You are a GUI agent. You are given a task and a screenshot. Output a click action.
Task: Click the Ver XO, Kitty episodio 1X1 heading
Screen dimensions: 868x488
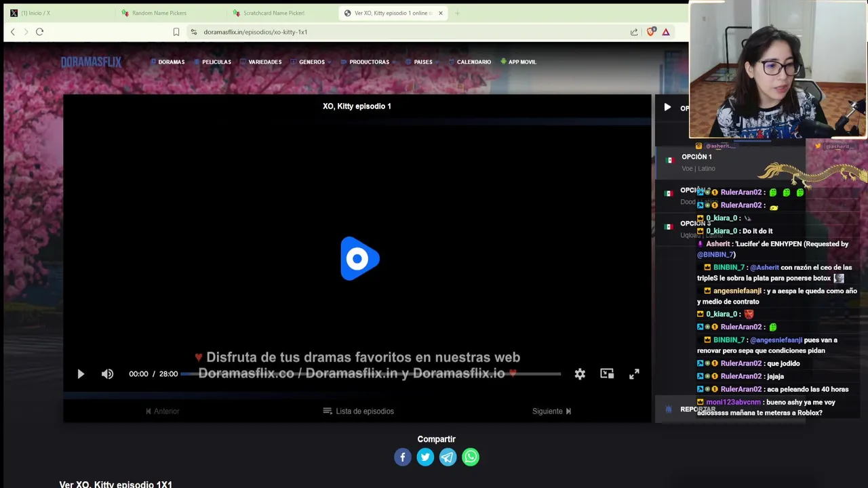click(116, 484)
